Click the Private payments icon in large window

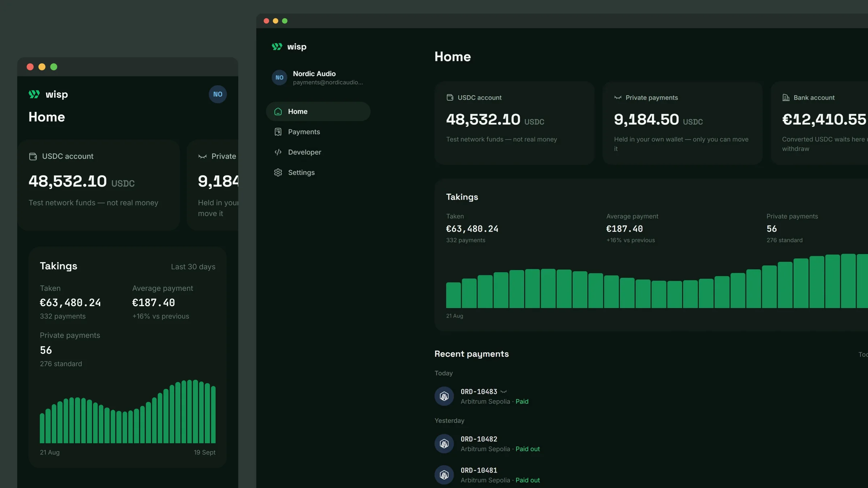click(x=618, y=98)
